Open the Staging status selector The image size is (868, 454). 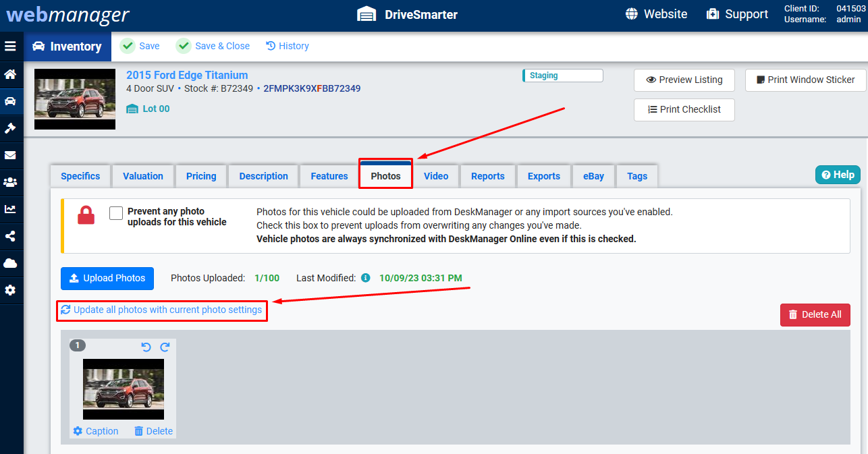562,75
